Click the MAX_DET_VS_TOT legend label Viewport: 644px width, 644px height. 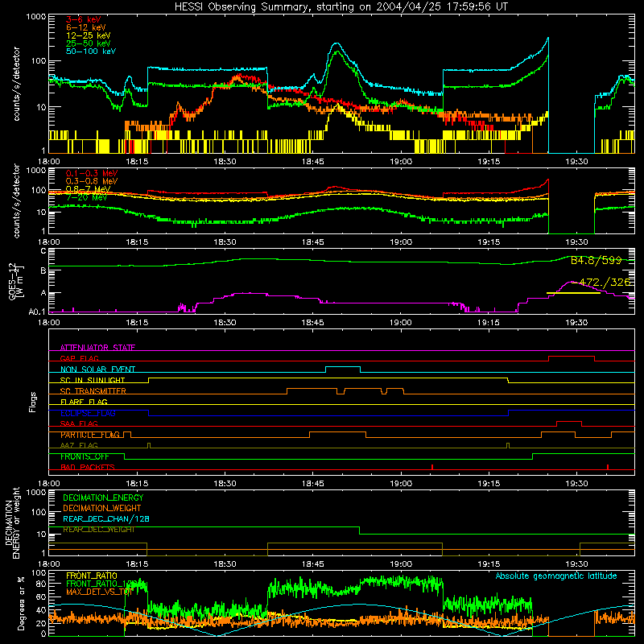click(98, 592)
